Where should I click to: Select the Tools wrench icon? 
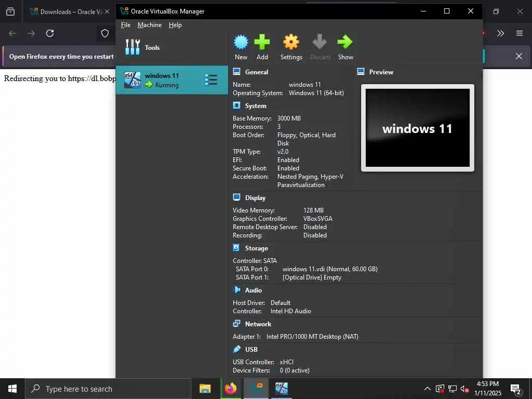[132, 47]
